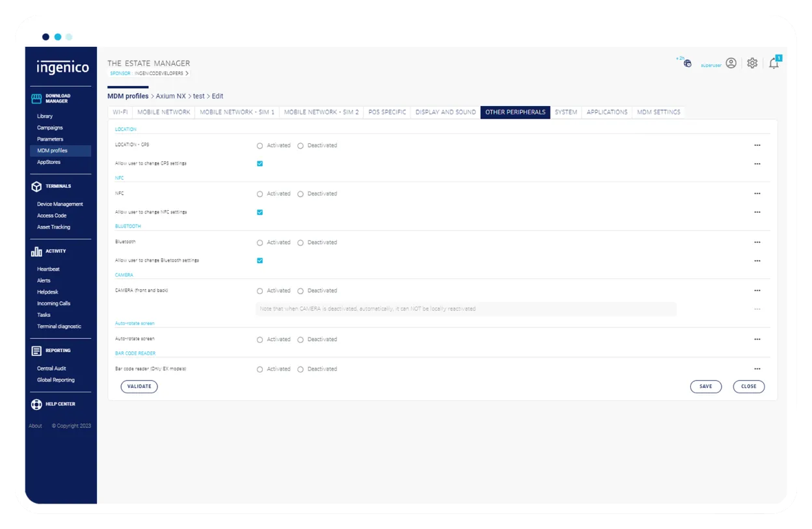Viewport: 812px width, 529px height.
Task: Click the Activity bar chart icon
Action: [x=36, y=251]
